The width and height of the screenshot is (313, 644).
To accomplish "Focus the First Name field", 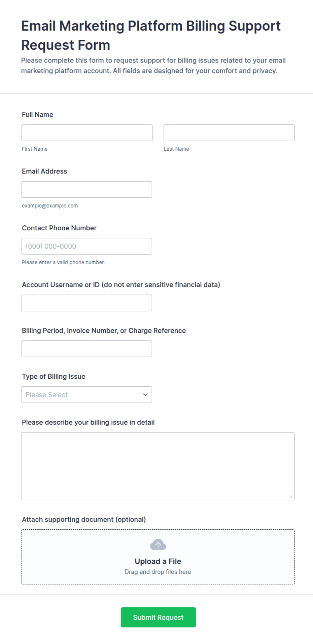I will point(87,133).
